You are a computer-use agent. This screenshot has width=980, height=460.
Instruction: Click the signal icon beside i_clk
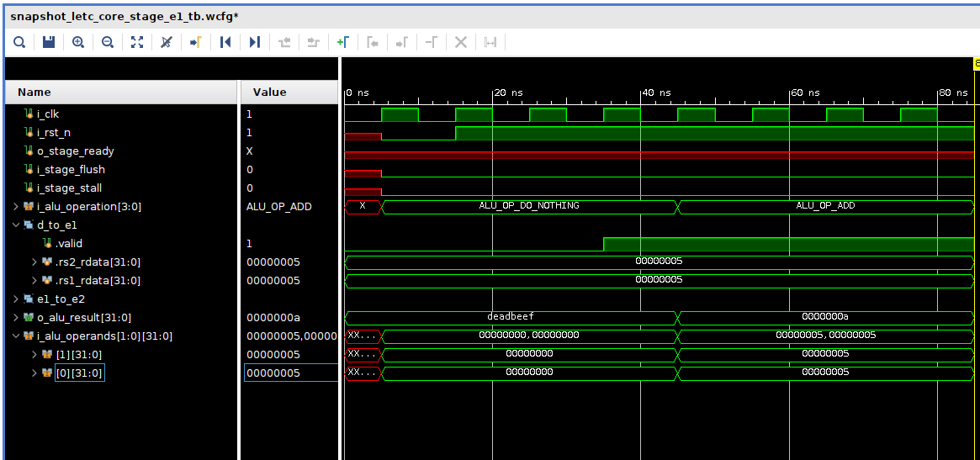pyautogui.click(x=28, y=114)
